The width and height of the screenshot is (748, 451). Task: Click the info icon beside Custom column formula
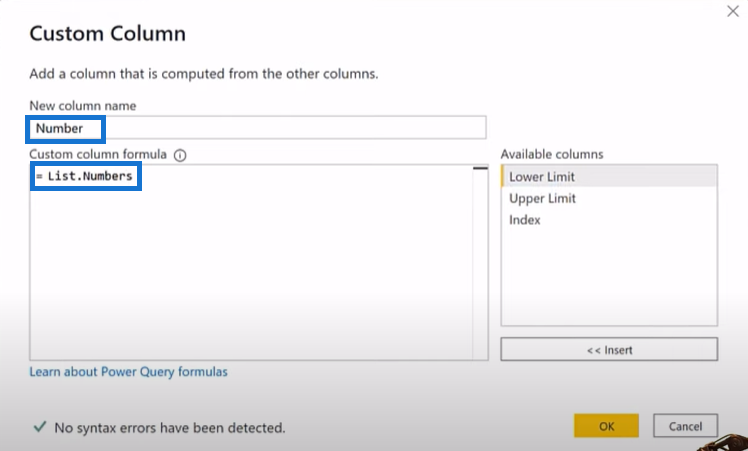(x=180, y=155)
